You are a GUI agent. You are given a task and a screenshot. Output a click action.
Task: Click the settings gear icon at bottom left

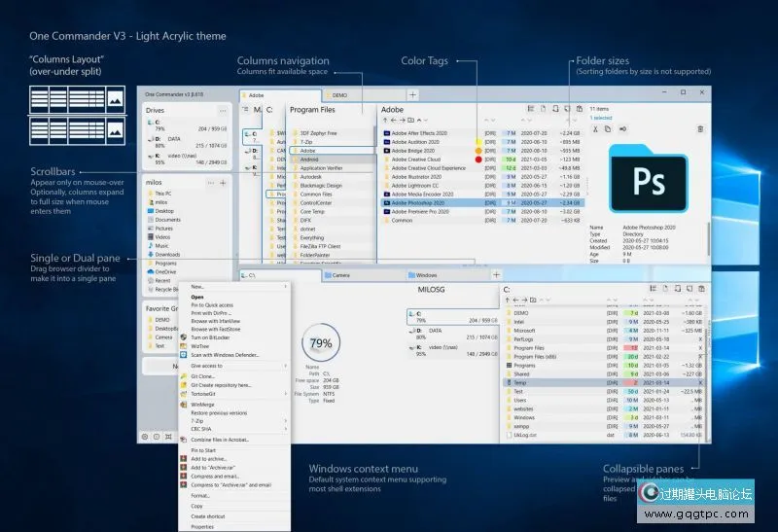pyautogui.click(x=146, y=437)
